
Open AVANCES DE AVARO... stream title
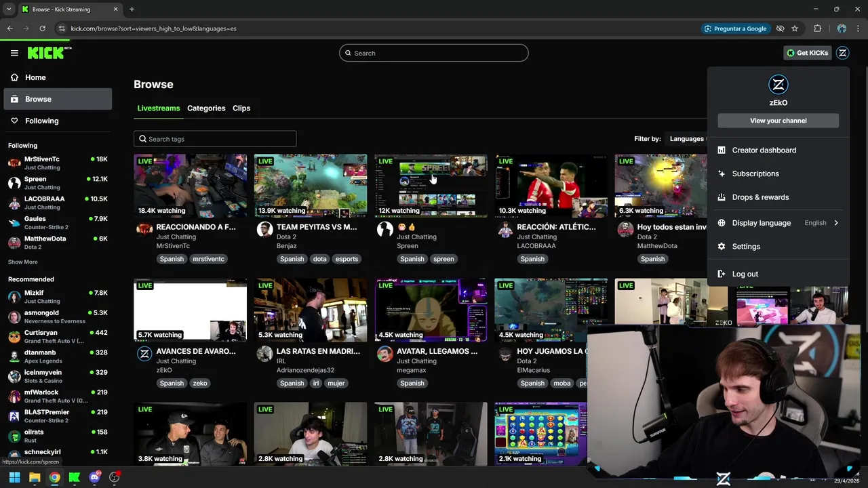click(x=196, y=351)
